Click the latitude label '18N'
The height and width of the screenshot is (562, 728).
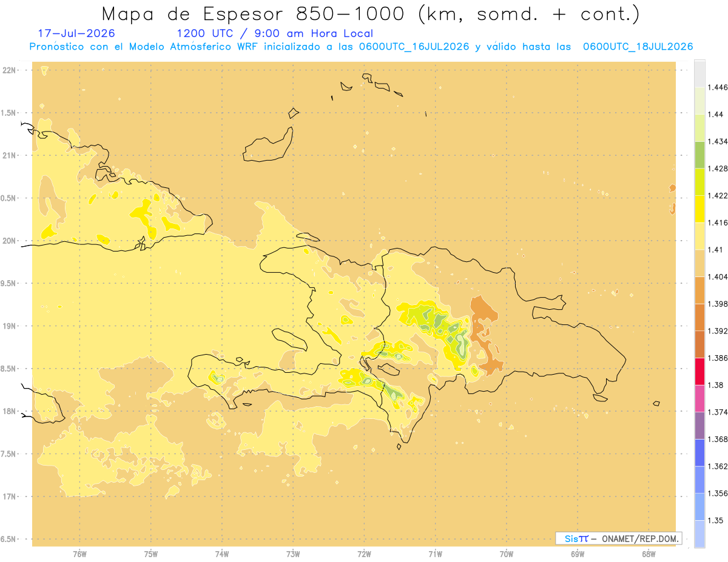pyautogui.click(x=8, y=411)
